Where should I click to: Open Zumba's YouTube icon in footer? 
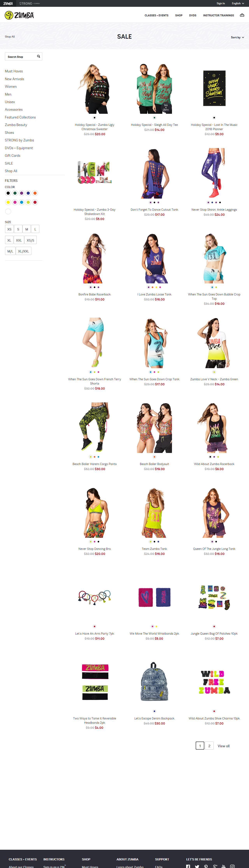[x=223, y=866]
